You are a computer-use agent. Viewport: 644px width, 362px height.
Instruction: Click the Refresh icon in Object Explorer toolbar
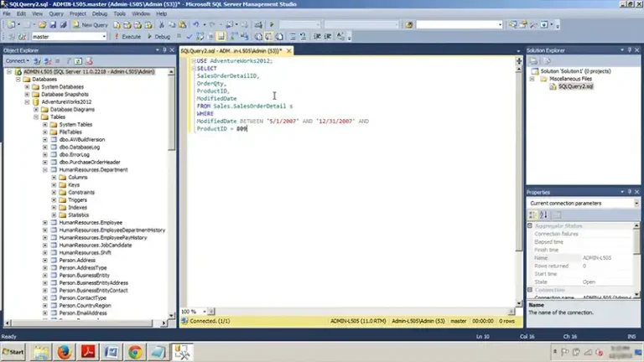[x=78, y=61]
